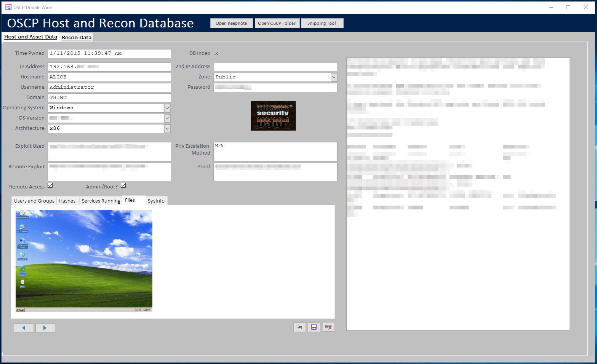This screenshot has width=597, height=364.
Task: Click the new record icon button
Action: point(299,327)
